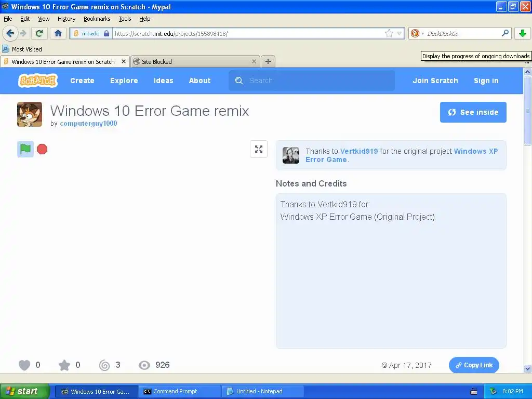
Task: Open the View menu
Action: pyautogui.click(x=44, y=19)
